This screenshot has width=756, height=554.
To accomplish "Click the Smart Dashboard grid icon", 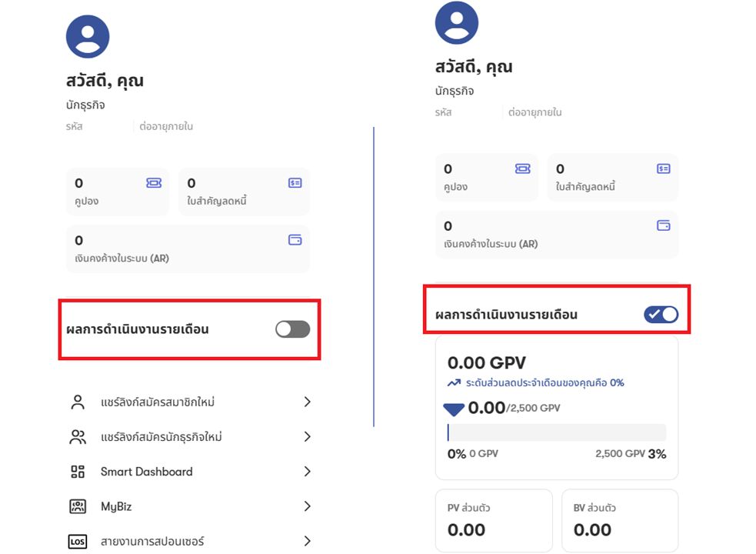I will (78, 472).
